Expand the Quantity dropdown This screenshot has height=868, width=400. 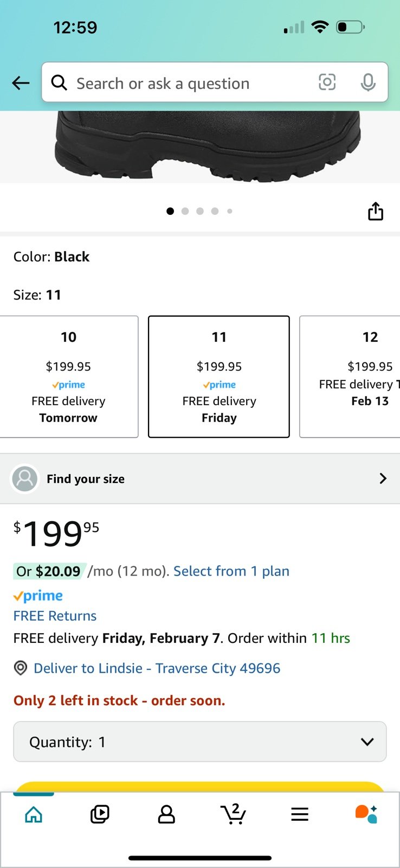click(200, 742)
